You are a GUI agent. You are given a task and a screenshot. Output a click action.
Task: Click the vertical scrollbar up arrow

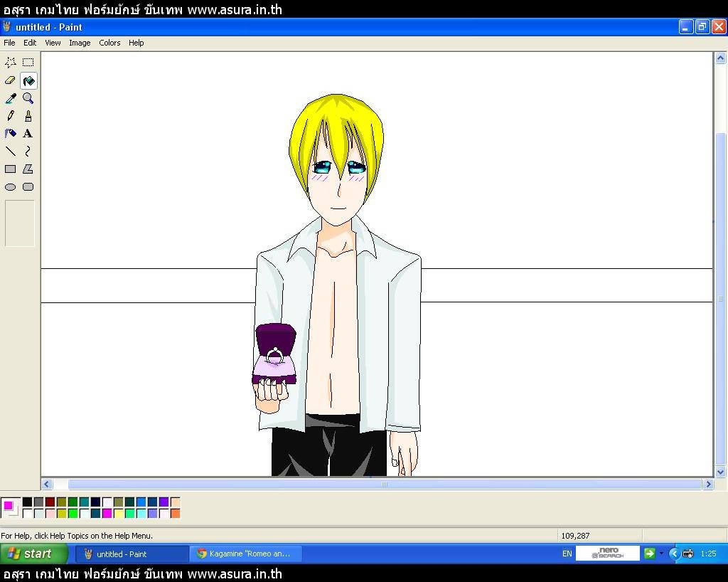click(720, 58)
